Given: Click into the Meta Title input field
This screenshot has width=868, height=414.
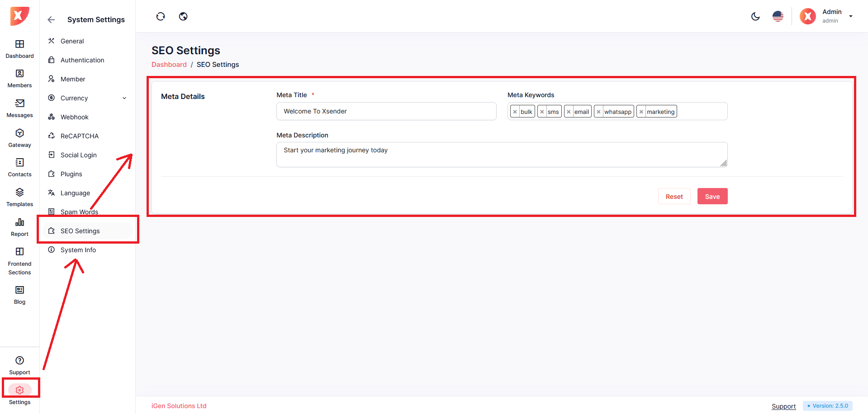Looking at the screenshot, I should pos(386,111).
